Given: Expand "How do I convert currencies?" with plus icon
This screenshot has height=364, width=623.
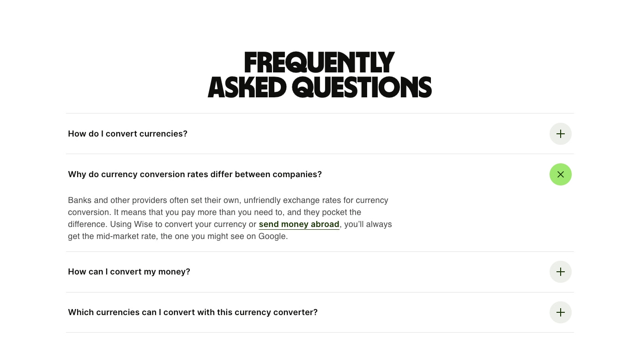Looking at the screenshot, I should tap(560, 134).
